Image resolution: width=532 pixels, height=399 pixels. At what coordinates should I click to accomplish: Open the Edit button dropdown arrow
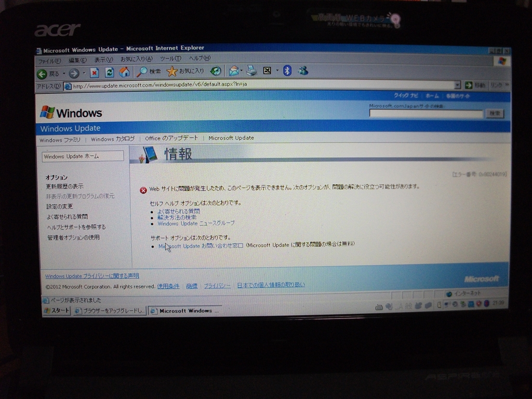pyautogui.click(x=277, y=71)
